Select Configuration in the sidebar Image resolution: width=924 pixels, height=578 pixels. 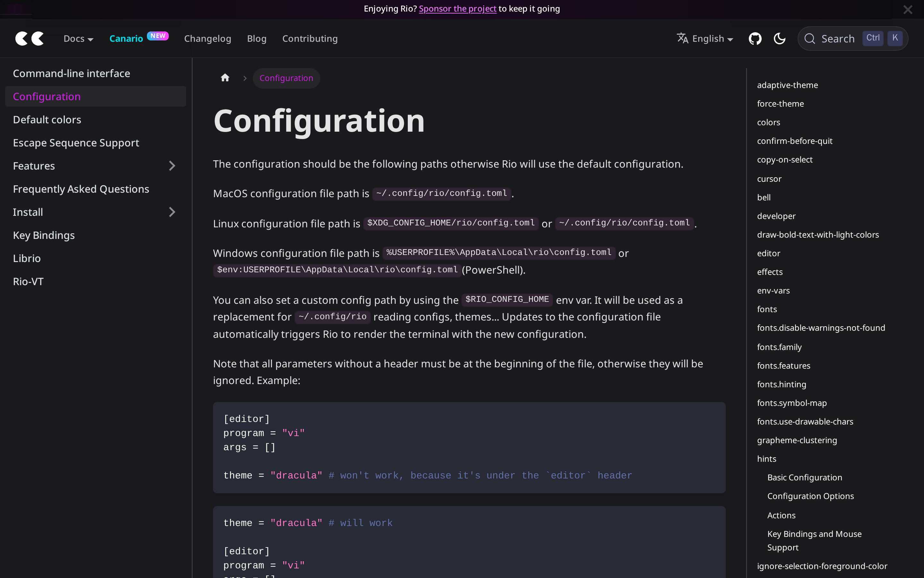96,96
